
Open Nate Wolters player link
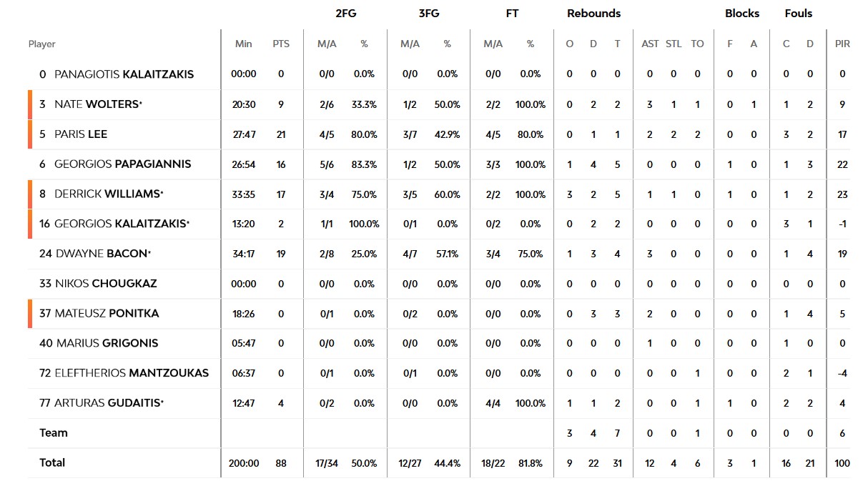tap(97, 104)
